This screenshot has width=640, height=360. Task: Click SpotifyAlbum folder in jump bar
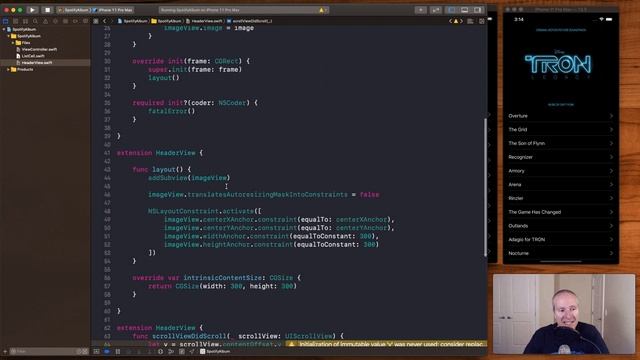pos(167,21)
